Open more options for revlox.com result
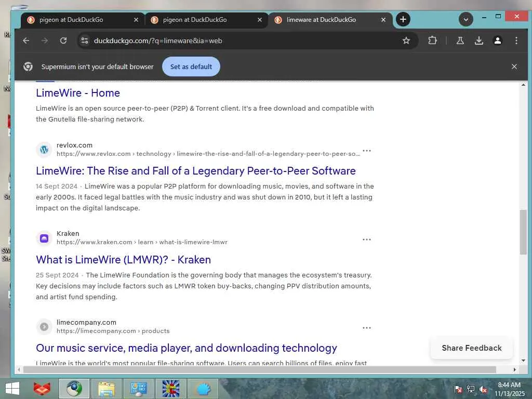This screenshot has width=532, height=399. (367, 150)
